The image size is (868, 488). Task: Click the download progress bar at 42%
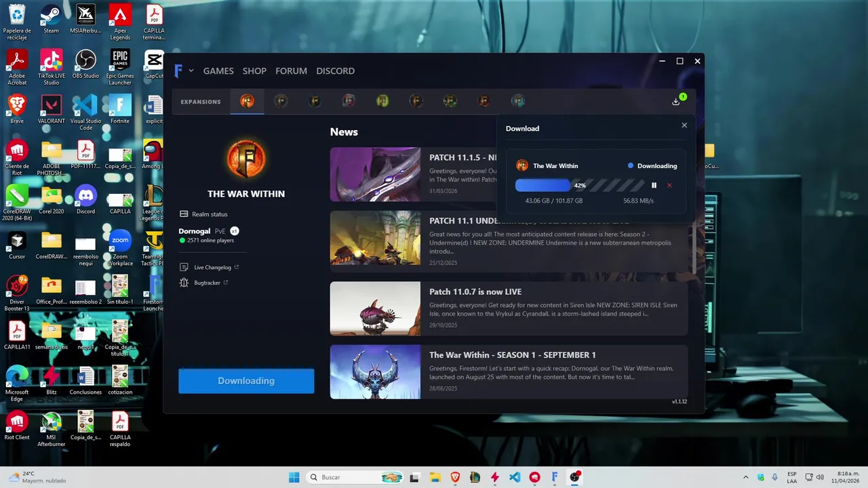pyautogui.click(x=580, y=185)
